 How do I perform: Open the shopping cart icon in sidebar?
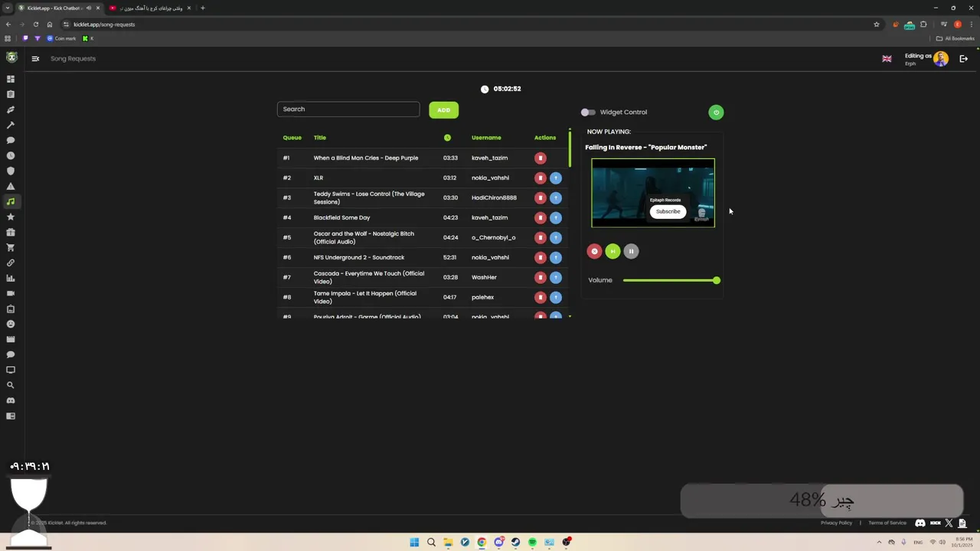coord(11,247)
